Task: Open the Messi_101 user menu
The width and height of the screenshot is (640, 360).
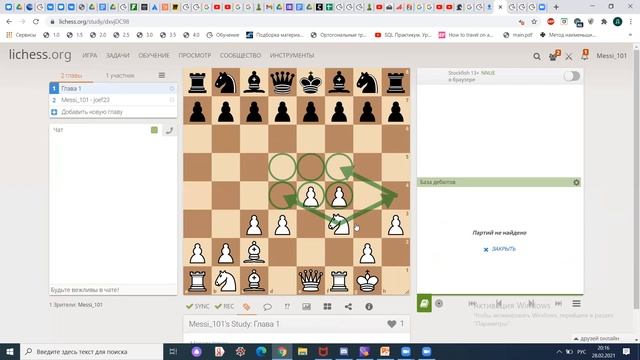Action: pyautogui.click(x=611, y=56)
